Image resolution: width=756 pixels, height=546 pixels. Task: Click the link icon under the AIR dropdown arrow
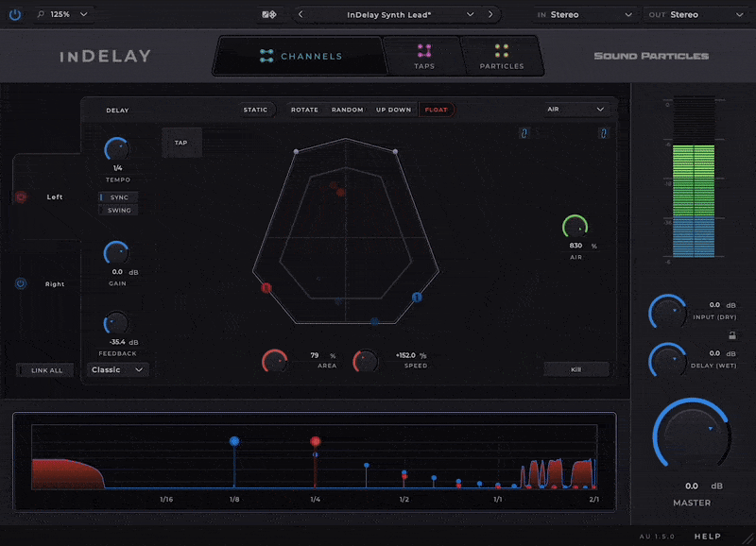point(603,133)
